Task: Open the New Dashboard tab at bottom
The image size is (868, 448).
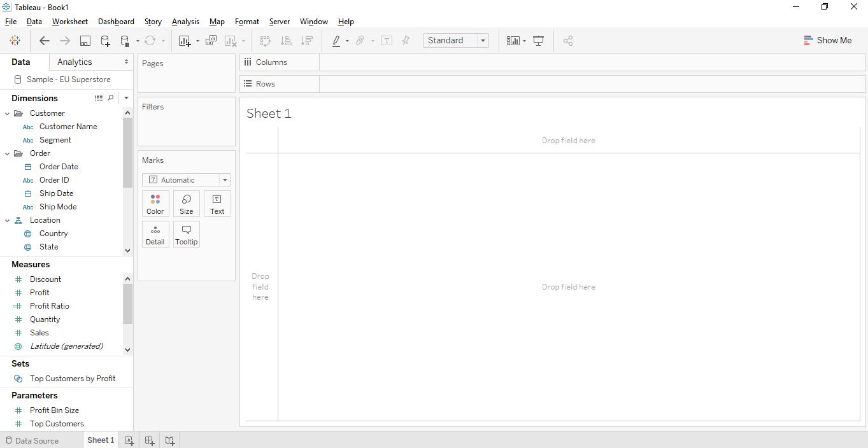Action: [149, 440]
